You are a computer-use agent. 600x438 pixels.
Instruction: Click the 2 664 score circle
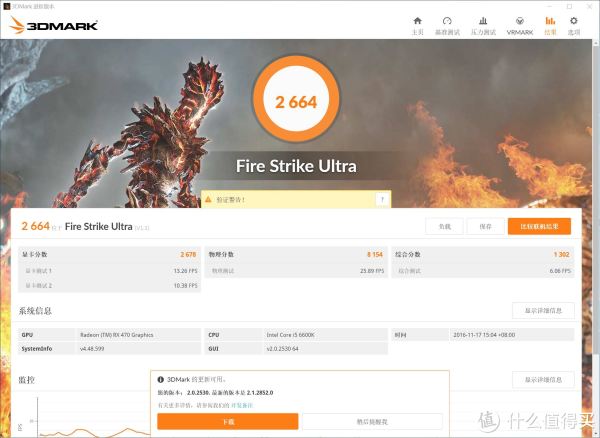[x=296, y=99]
